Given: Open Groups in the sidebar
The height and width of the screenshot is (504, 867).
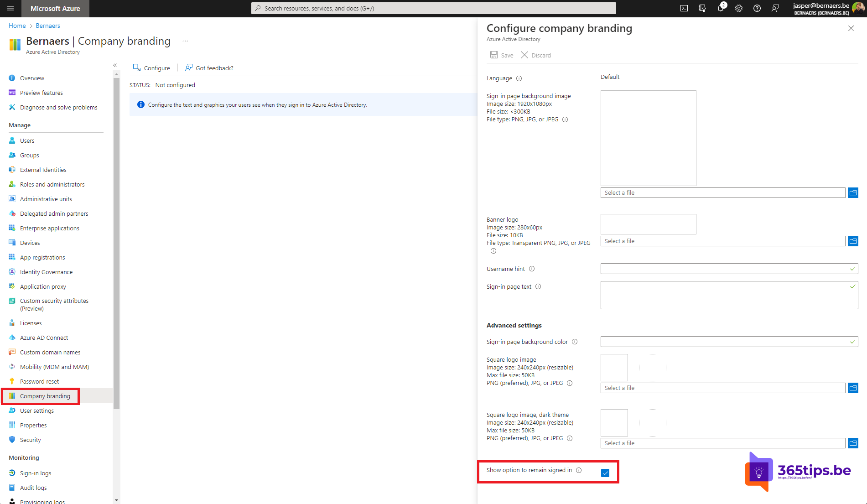Looking at the screenshot, I should [30, 156].
